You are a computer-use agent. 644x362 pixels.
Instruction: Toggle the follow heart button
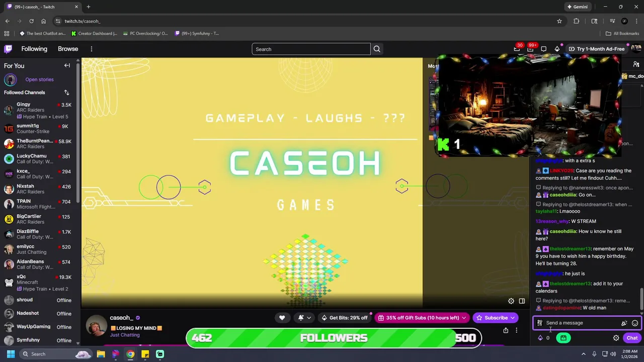(282, 318)
